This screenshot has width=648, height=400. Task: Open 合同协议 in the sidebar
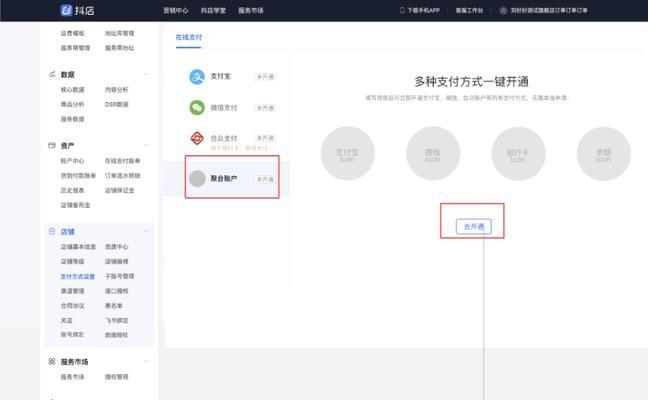point(72,306)
